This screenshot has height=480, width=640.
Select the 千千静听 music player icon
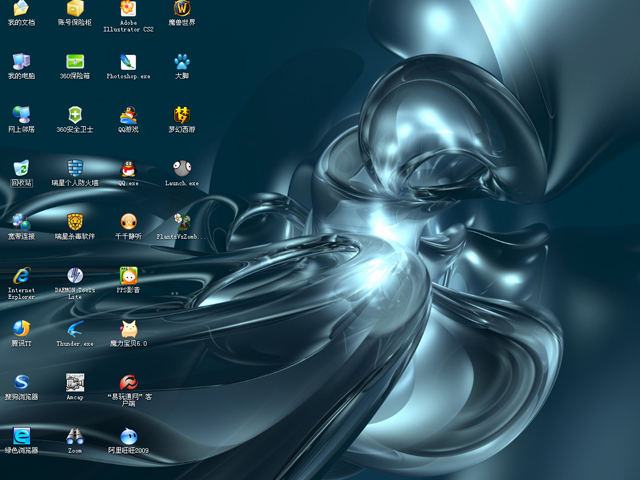click(128, 221)
